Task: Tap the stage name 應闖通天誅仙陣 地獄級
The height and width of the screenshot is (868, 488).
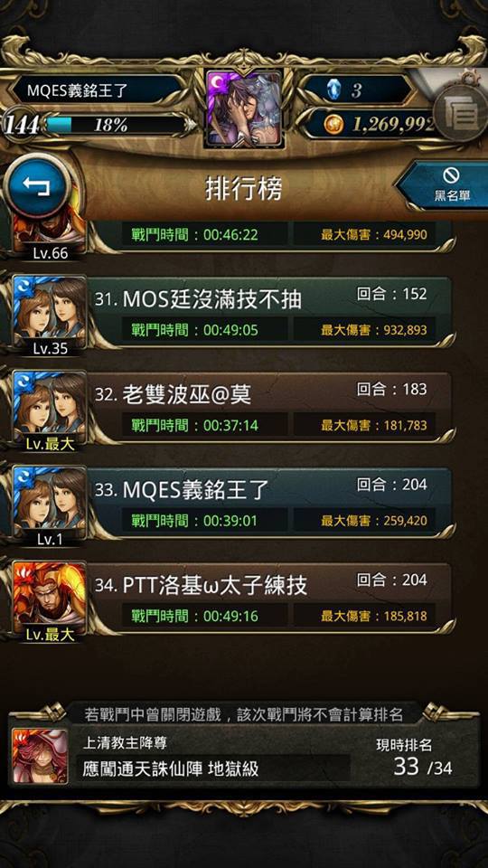Action: click(x=171, y=769)
